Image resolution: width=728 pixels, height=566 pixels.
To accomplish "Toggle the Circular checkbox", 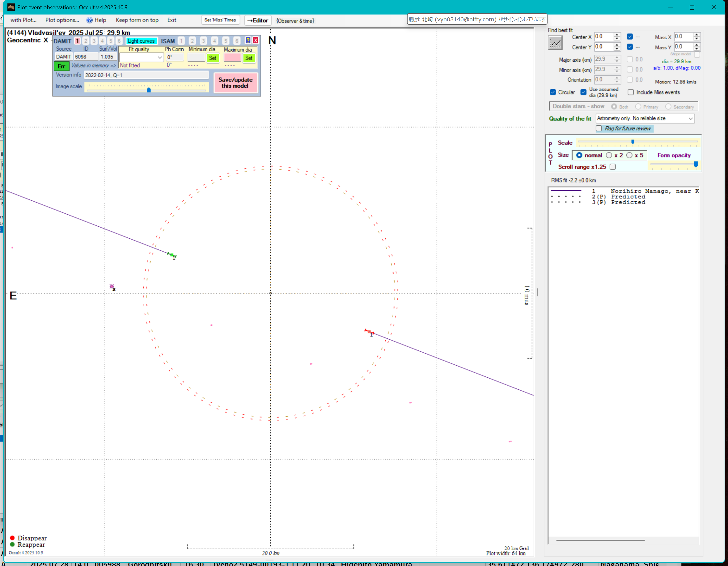I will [553, 92].
